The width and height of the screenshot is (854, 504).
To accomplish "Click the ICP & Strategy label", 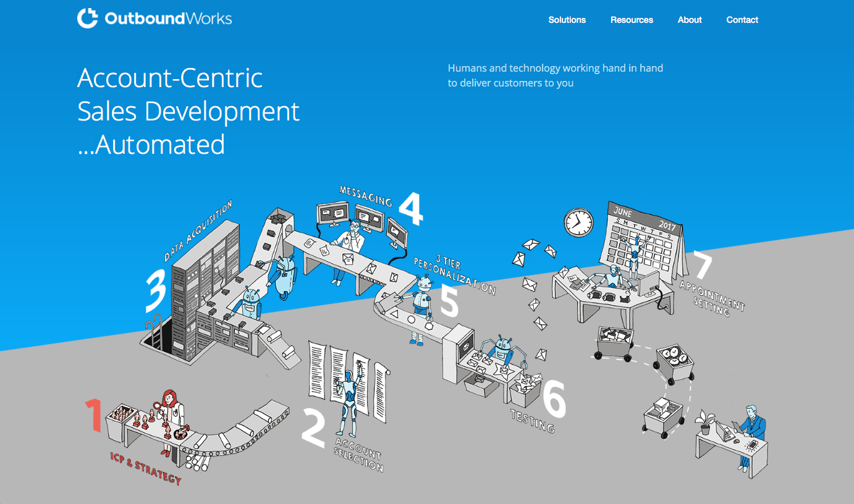I will (146, 469).
